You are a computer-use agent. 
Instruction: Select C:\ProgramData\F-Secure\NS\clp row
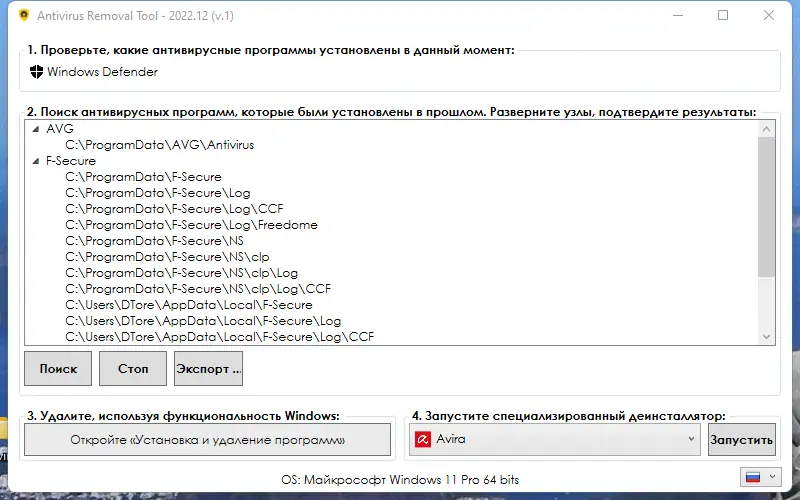pyautogui.click(x=167, y=257)
